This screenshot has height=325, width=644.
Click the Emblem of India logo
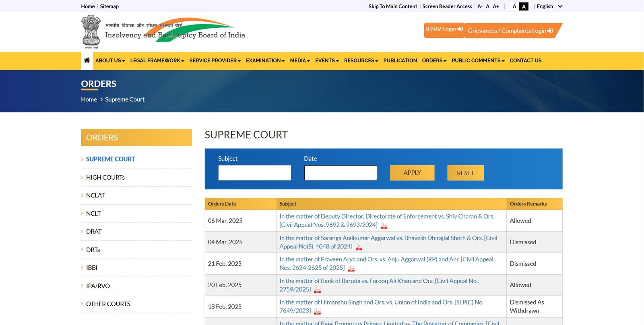click(x=91, y=32)
